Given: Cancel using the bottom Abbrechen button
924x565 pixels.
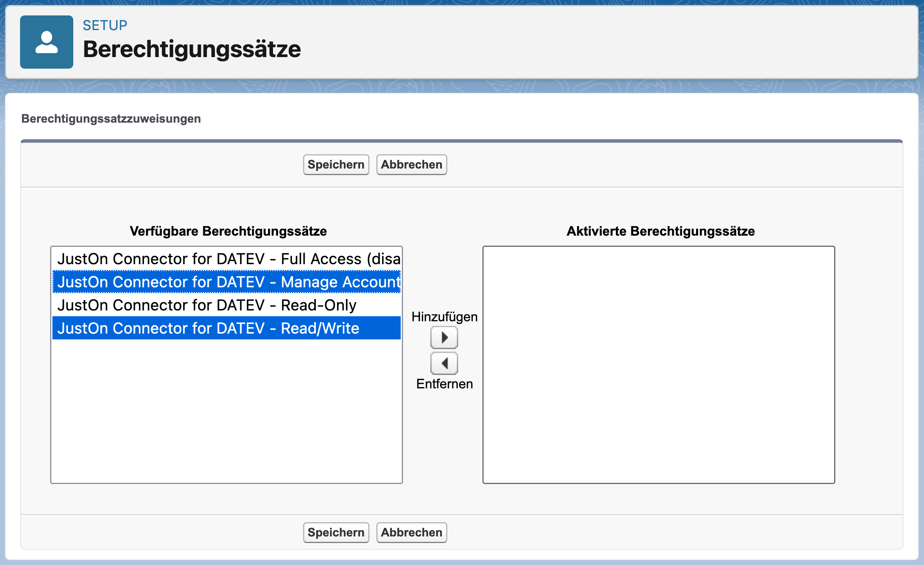Looking at the screenshot, I should pos(411,533).
